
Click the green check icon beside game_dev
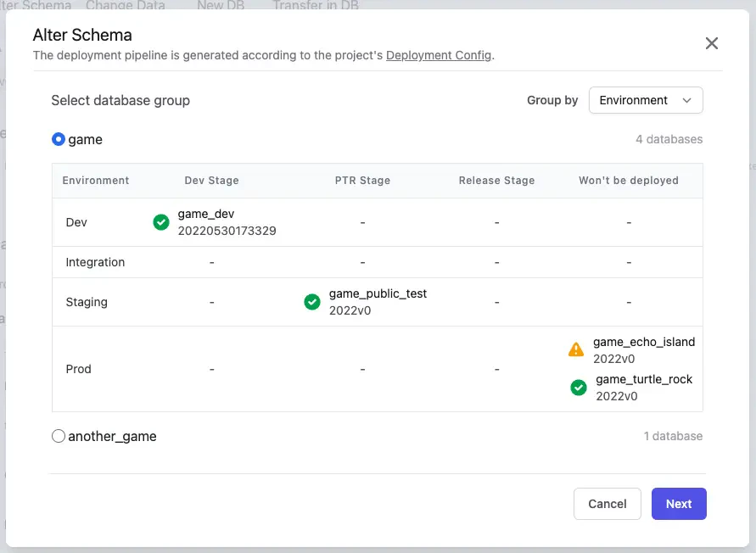pos(161,222)
